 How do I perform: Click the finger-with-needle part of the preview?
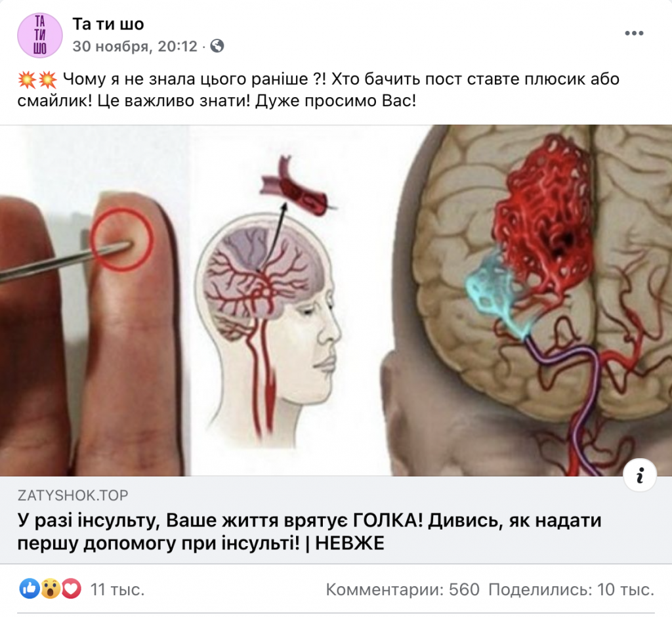click(92, 300)
